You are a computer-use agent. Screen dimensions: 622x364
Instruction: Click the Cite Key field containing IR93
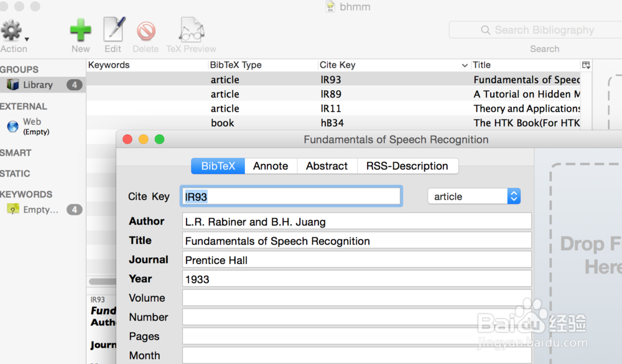292,196
